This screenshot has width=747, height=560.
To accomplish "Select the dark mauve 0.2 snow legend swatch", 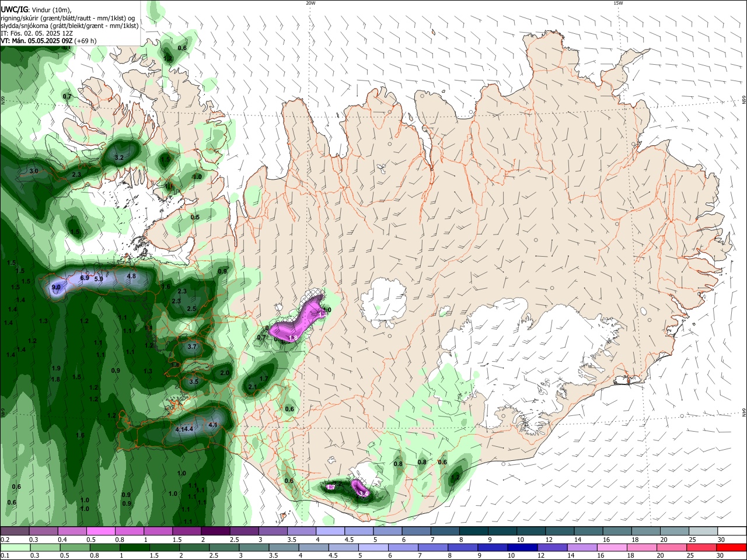I will [15, 531].
